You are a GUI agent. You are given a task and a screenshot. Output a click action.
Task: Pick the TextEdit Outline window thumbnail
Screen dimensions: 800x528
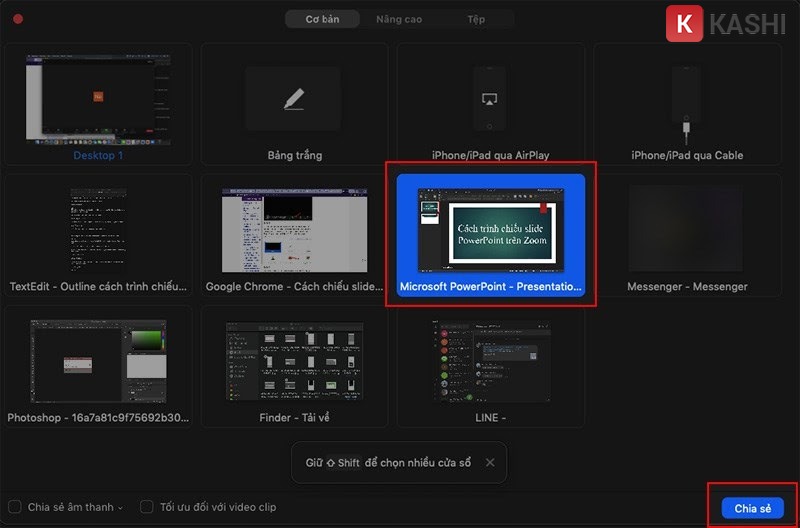98,231
